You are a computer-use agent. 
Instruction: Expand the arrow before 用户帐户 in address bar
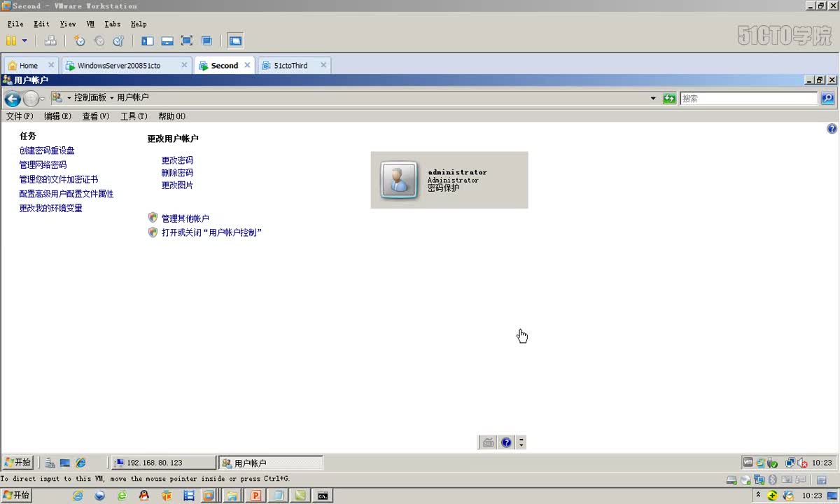click(112, 98)
